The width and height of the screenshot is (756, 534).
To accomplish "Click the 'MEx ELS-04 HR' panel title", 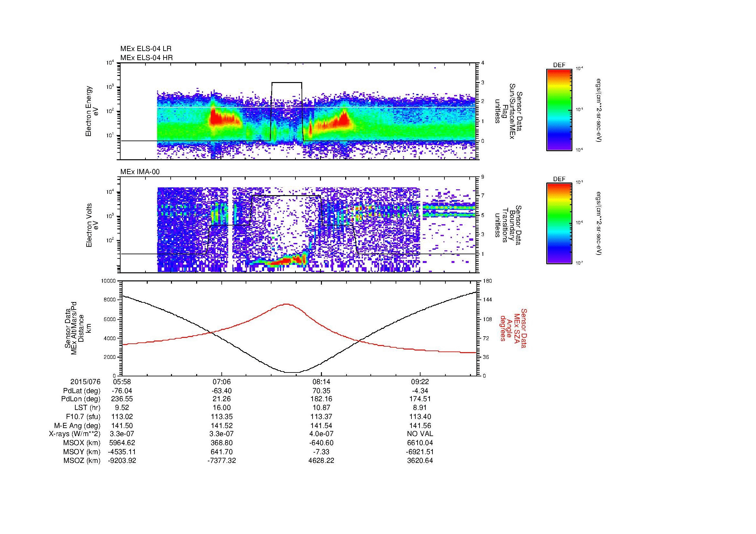I will point(146,58).
